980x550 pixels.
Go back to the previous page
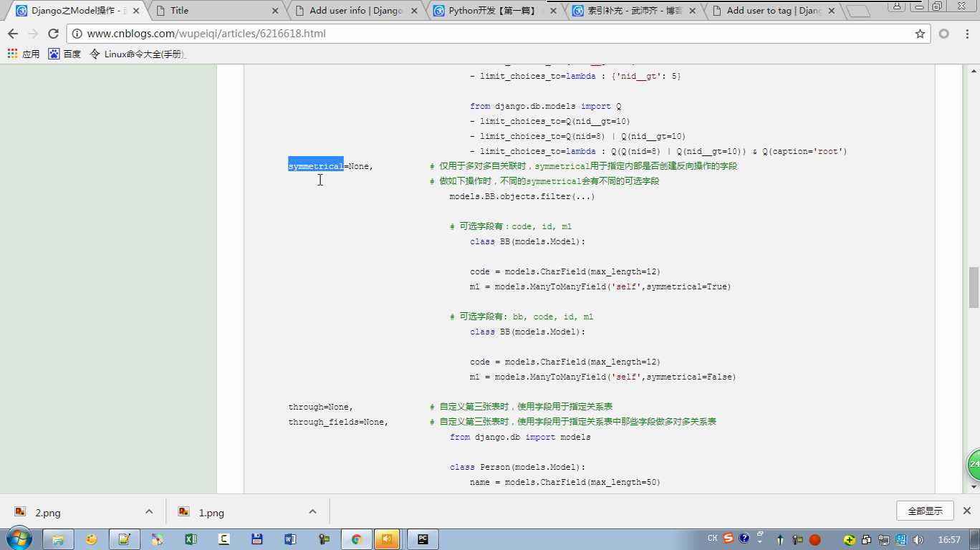point(13,34)
